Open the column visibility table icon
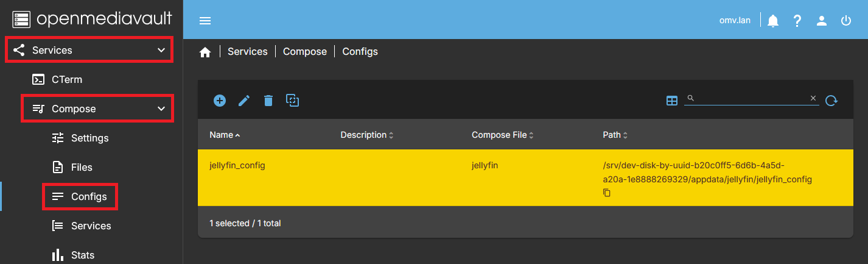Screen dimensions: 868x264 [x=672, y=101]
